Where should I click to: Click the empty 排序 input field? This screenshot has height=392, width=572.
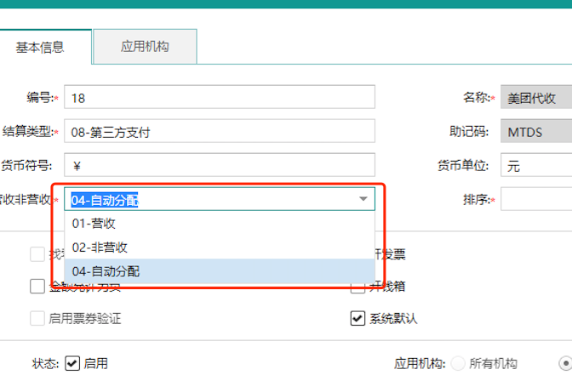(x=536, y=199)
